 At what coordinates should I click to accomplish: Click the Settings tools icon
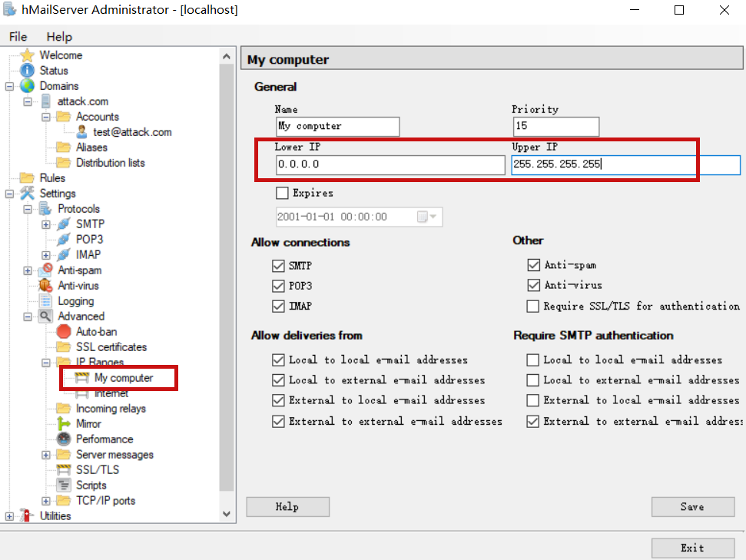[x=27, y=193]
